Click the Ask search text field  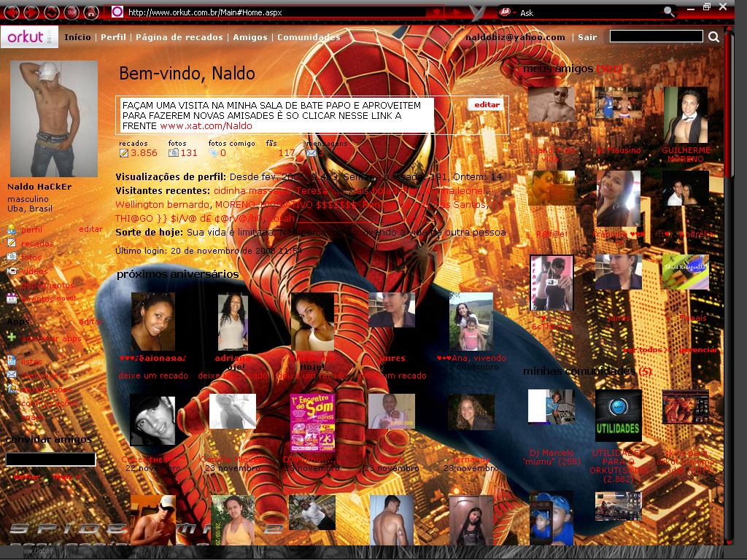tap(591, 13)
